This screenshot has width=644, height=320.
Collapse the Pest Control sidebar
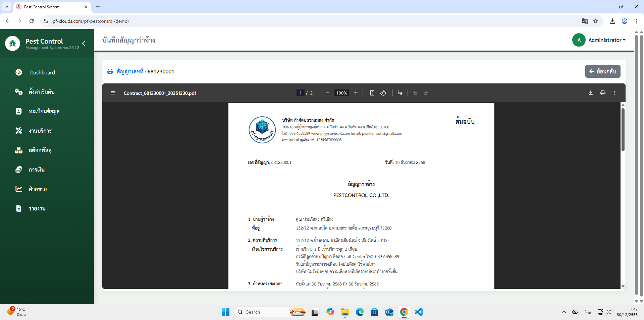coord(84,44)
